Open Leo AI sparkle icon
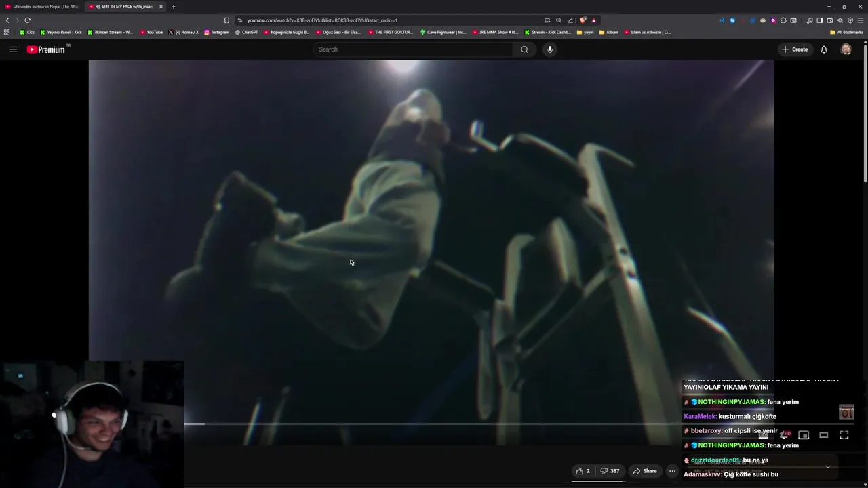868x488 pixels. coord(840,20)
